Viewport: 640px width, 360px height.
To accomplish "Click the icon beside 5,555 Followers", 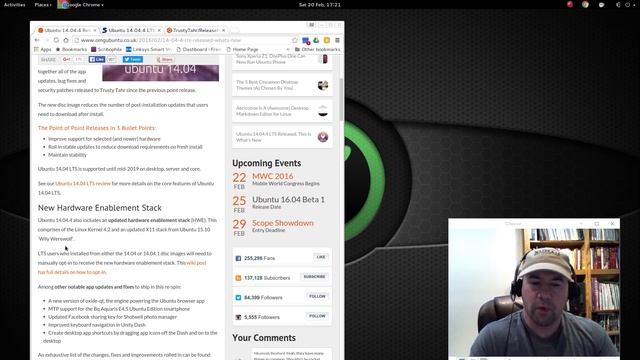I will coord(238,317).
